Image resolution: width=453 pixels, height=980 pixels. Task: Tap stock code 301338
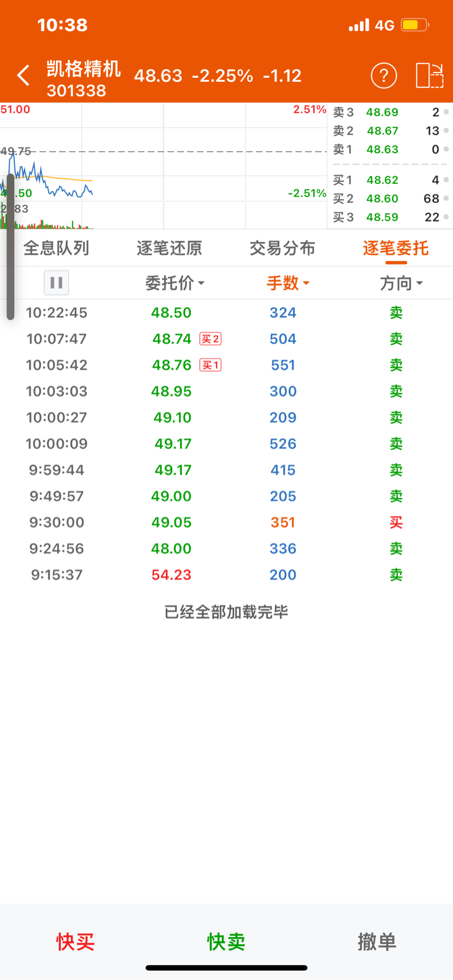point(76,91)
